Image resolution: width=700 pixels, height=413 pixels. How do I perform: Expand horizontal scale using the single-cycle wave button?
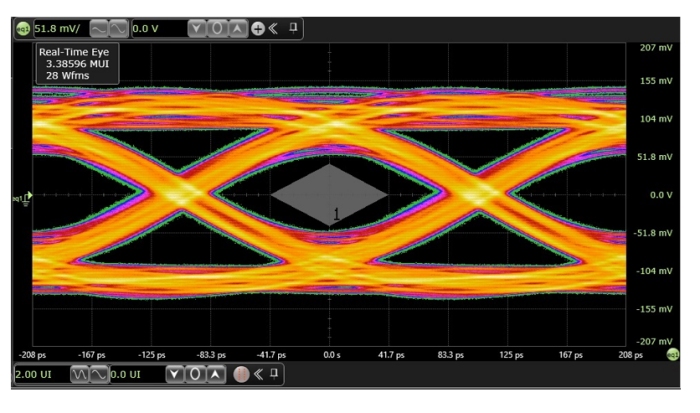98,374
